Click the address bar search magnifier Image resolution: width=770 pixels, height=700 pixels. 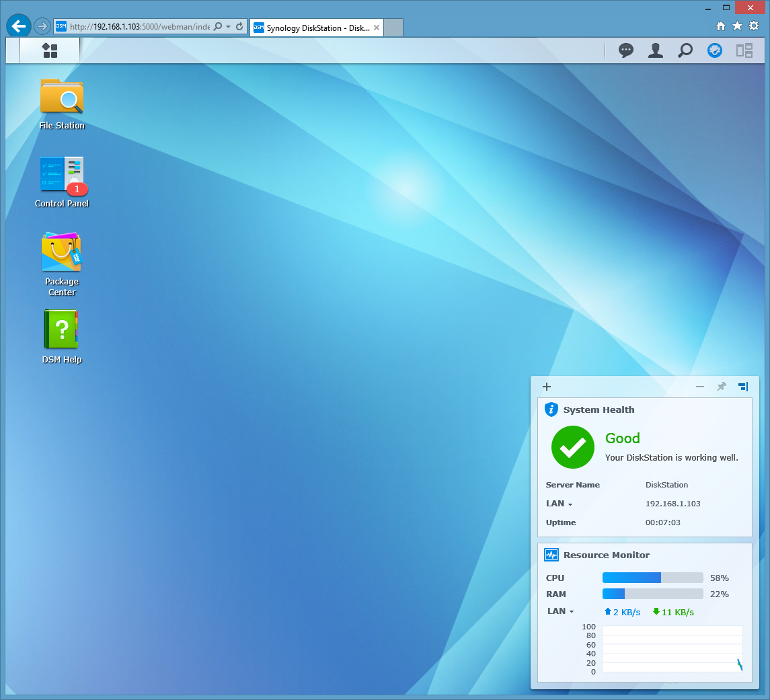pyautogui.click(x=218, y=26)
